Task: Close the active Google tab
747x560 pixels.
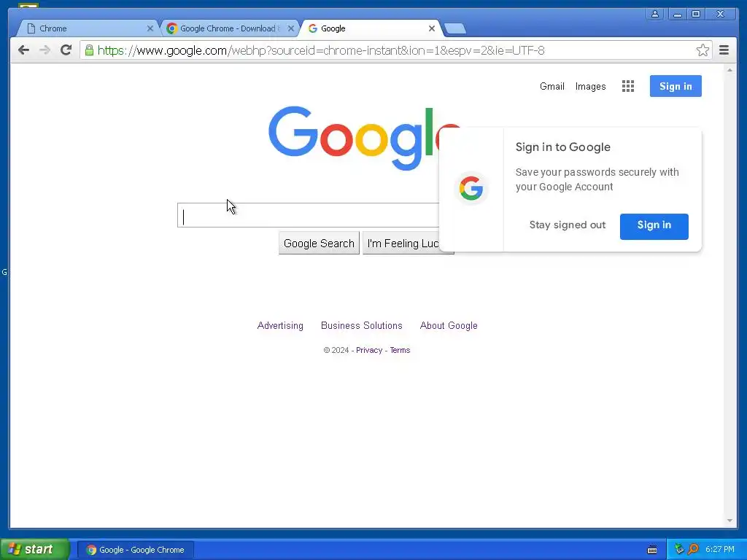Action: point(432,28)
